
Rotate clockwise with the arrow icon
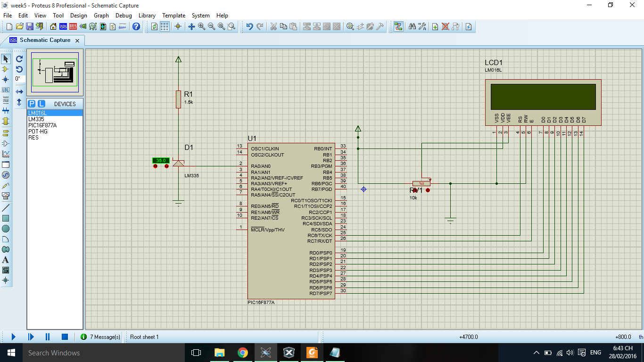pyautogui.click(x=19, y=59)
